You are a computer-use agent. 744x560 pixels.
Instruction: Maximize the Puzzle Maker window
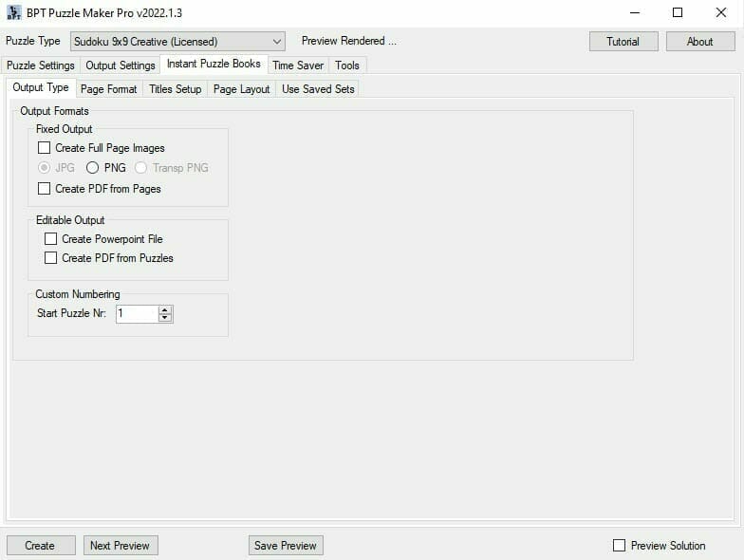678,13
